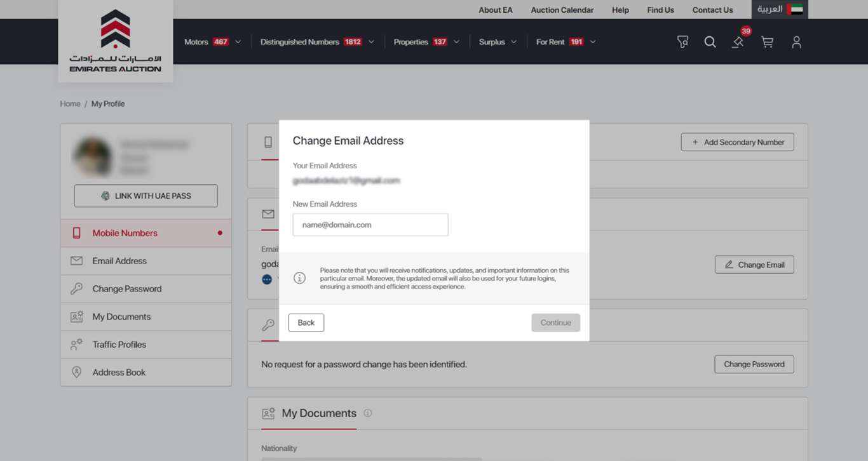Open Traffic Profiles in sidebar

(119, 345)
